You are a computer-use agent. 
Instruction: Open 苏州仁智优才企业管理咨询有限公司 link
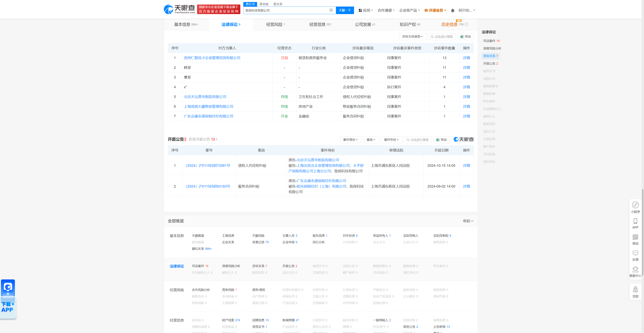click(212, 58)
